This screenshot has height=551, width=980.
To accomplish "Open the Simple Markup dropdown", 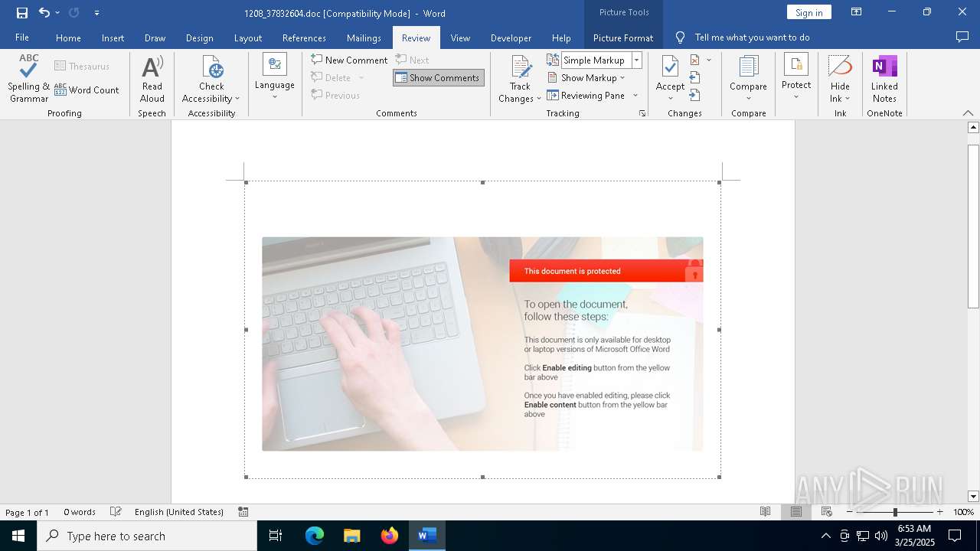I will click(636, 60).
